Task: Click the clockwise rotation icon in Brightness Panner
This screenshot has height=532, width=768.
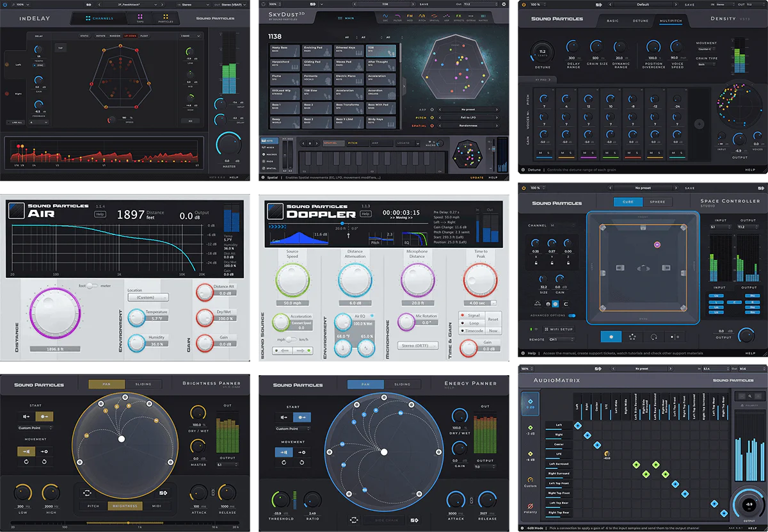Action: (x=27, y=461)
